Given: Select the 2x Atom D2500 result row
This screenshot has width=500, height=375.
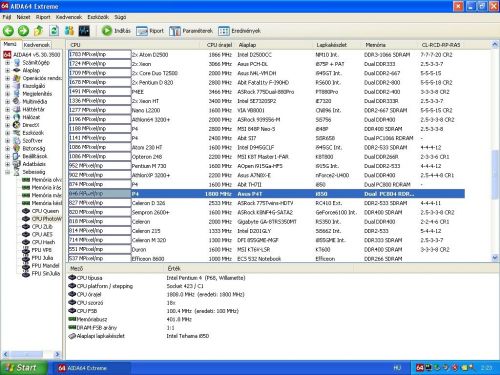Looking at the screenshot, I should [x=267, y=55].
